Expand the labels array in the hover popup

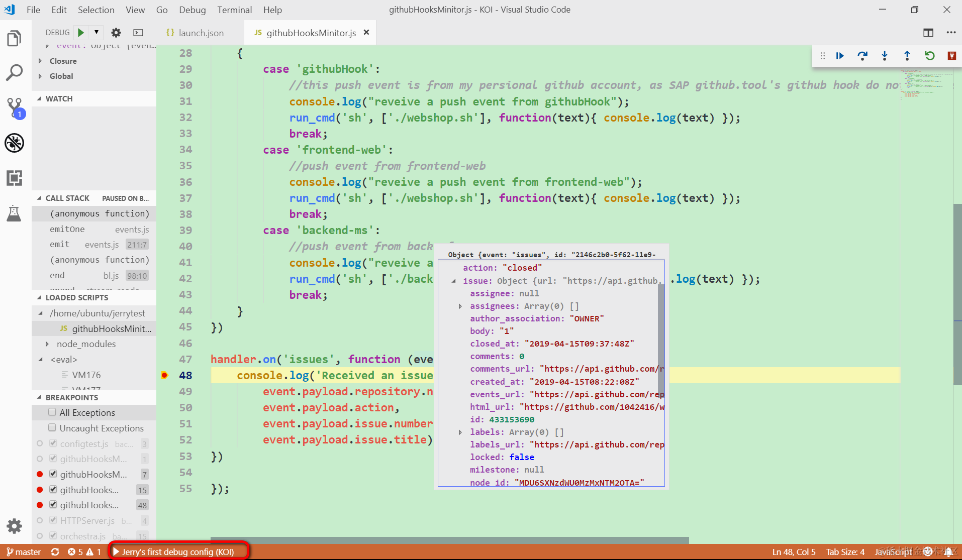[460, 432]
